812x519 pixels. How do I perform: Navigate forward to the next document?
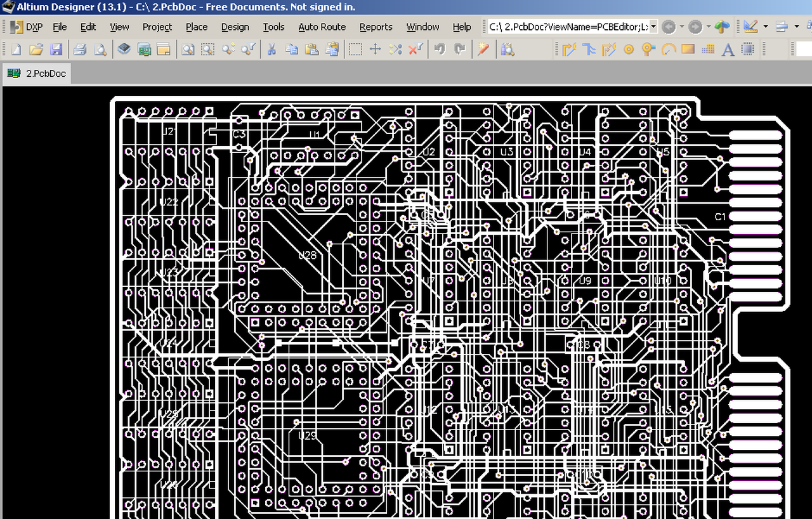click(x=695, y=27)
